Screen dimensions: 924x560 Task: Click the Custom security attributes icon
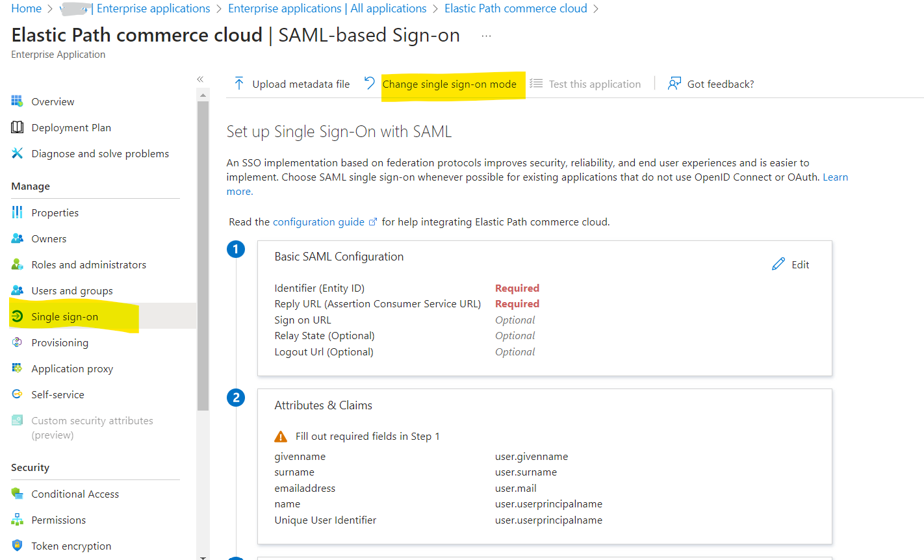(17, 420)
